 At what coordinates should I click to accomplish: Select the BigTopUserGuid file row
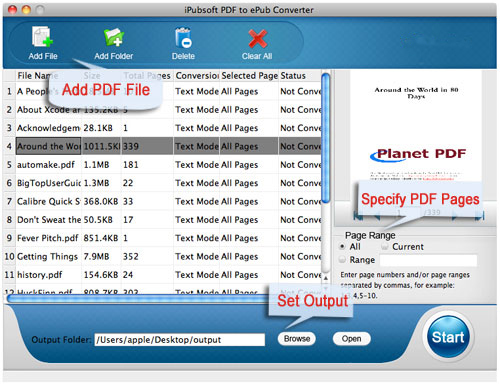162,183
